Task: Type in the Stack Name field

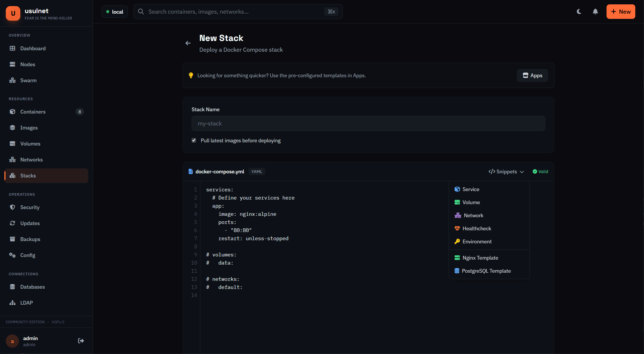Action: pos(368,123)
